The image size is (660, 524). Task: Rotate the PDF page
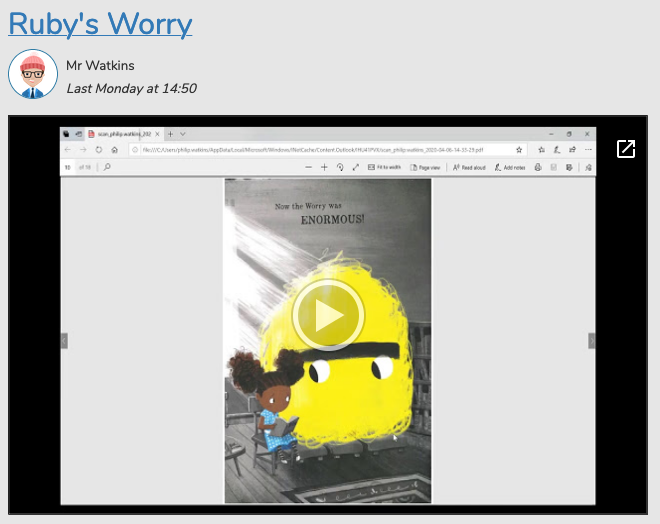[340, 167]
